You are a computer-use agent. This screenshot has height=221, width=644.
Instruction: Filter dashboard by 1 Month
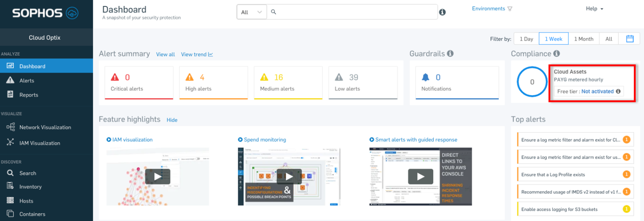pos(584,39)
